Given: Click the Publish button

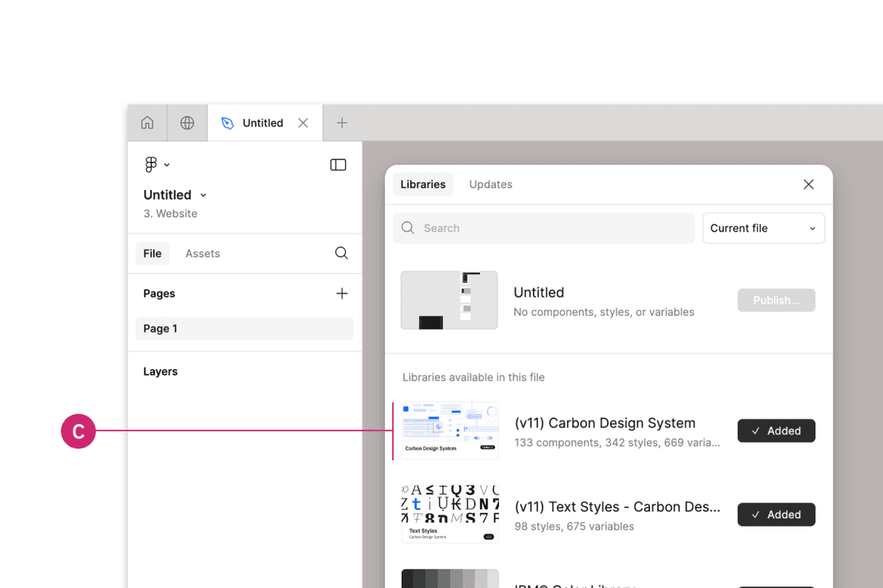Looking at the screenshot, I should coord(776,301).
